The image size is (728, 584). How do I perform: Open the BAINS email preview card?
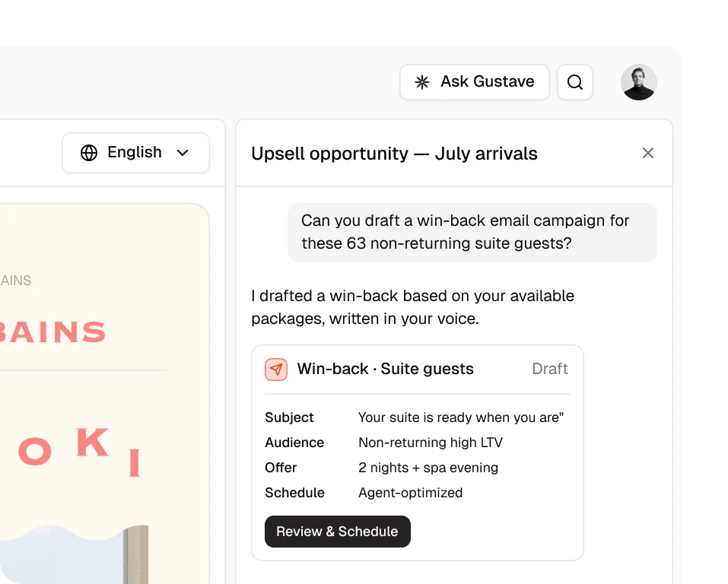(104, 394)
